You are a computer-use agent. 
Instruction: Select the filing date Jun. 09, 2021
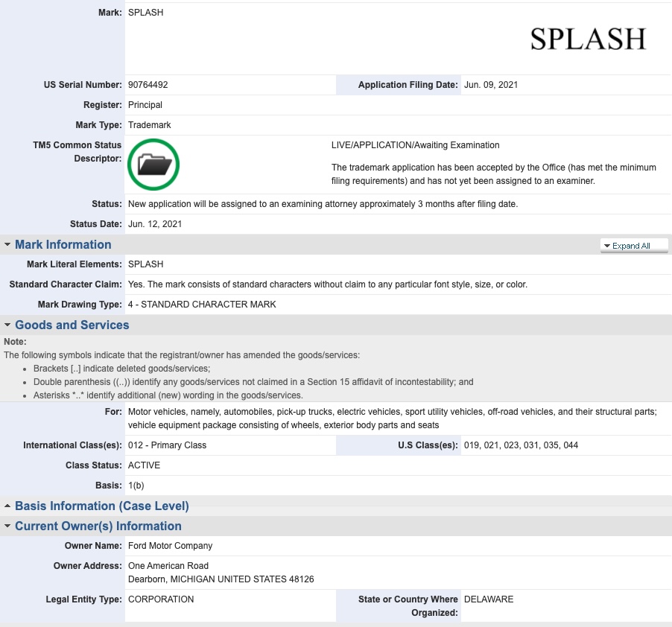(491, 85)
